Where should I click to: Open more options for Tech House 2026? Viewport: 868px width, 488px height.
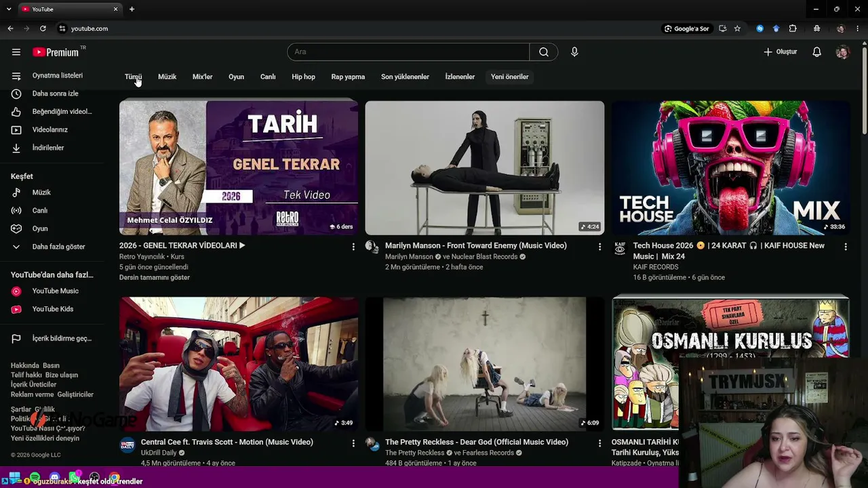[846, 247]
